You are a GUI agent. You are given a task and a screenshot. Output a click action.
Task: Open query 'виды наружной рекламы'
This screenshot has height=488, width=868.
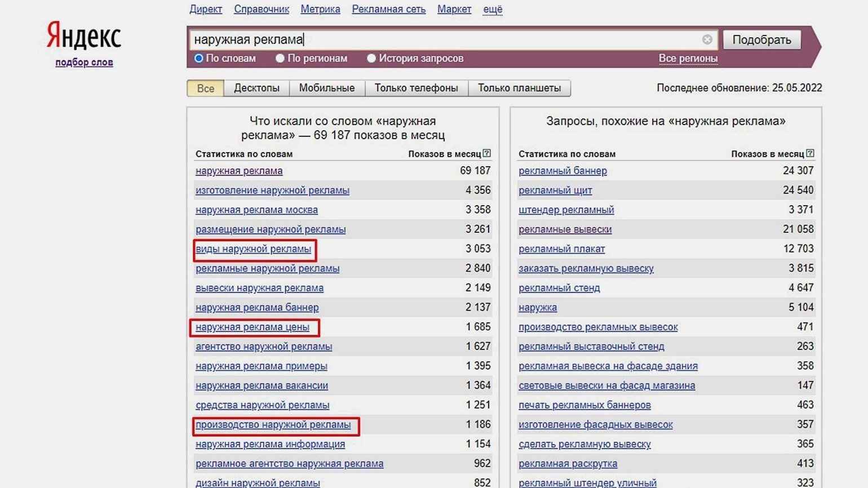253,249
